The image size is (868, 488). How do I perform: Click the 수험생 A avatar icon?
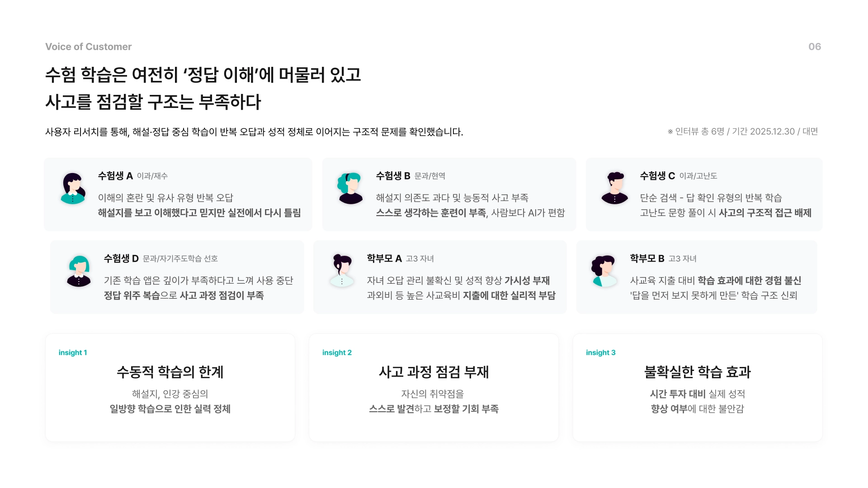click(73, 188)
